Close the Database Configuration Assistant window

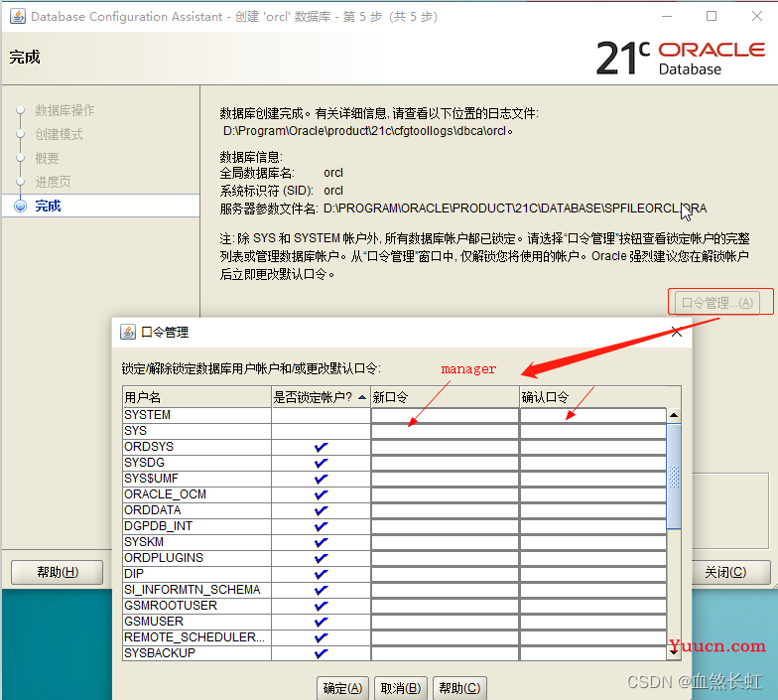click(x=756, y=16)
